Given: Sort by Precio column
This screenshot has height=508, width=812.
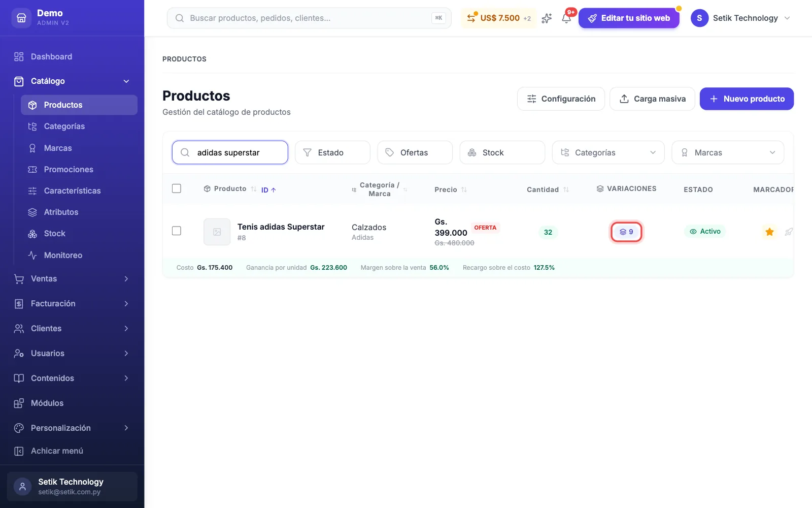Looking at the screenshot, I should tap(464, 189).
